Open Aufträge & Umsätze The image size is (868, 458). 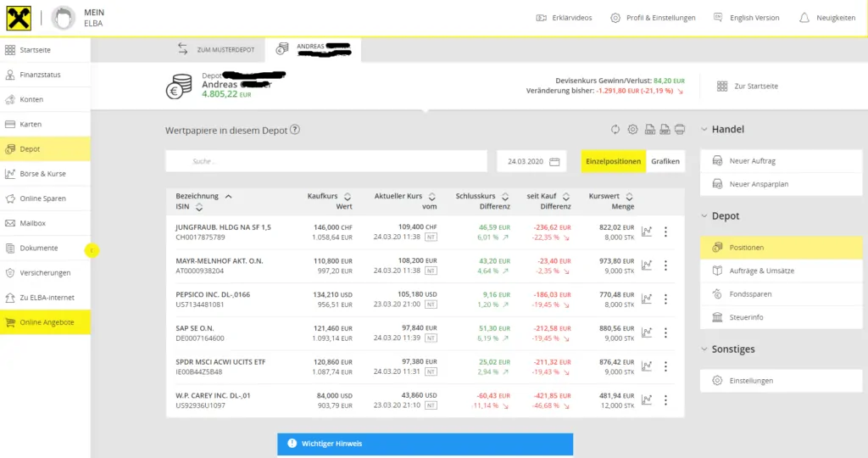point(781,271)
